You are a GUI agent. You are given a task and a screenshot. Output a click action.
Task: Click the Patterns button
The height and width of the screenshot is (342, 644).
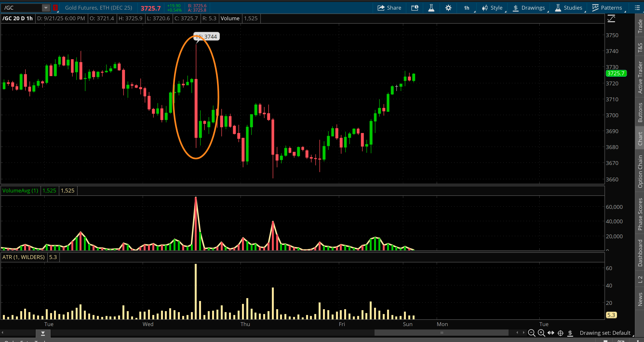coord(607,8)
